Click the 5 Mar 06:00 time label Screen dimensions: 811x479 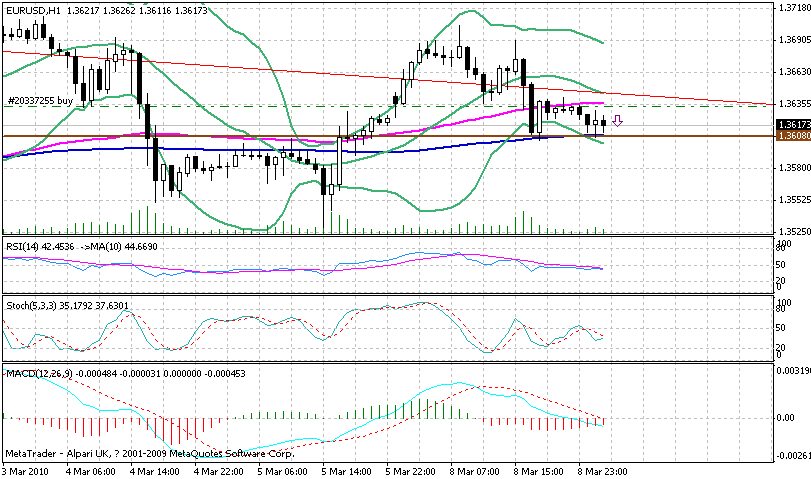point(282,472)
